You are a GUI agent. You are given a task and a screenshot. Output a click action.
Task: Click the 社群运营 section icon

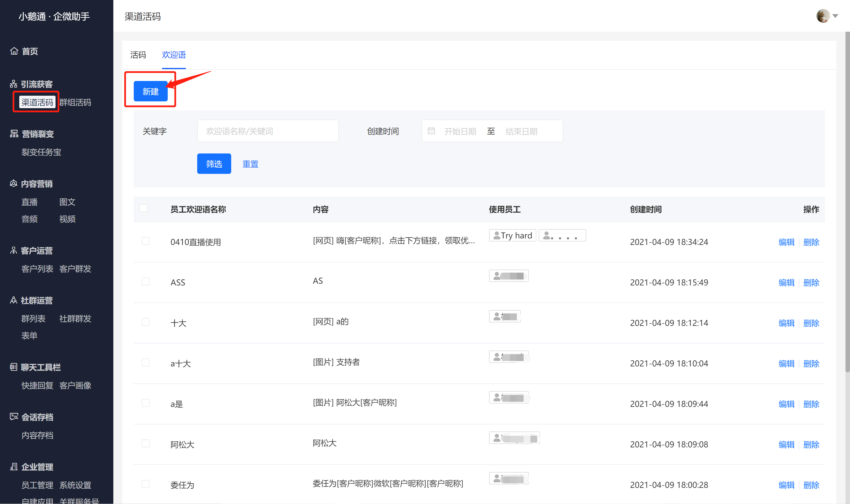[x=14, y=301]
